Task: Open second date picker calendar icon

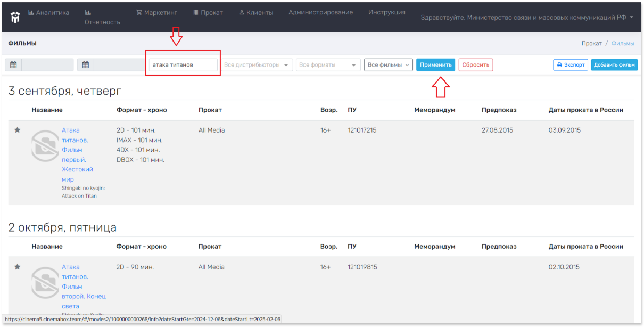Action: pyautogui.click(x=85, y=65)
